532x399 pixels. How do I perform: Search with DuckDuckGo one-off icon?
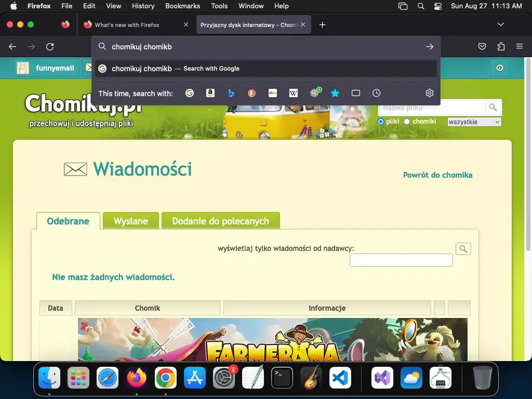[252, 93]
